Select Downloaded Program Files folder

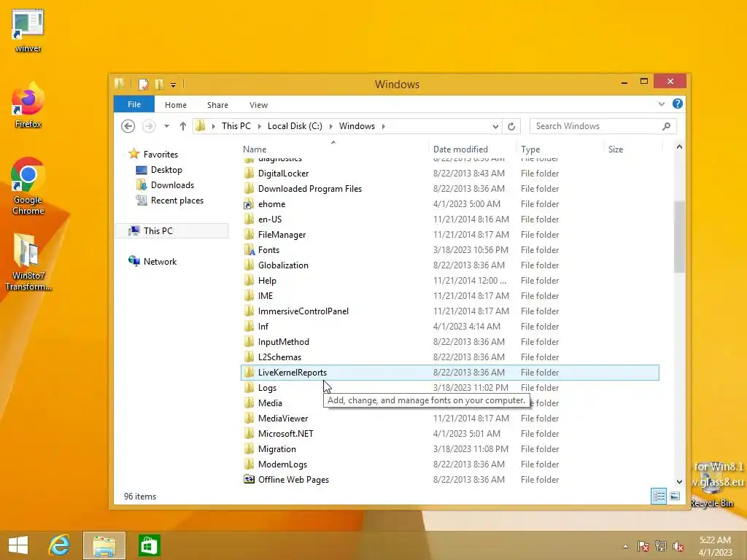coord(450,189)
